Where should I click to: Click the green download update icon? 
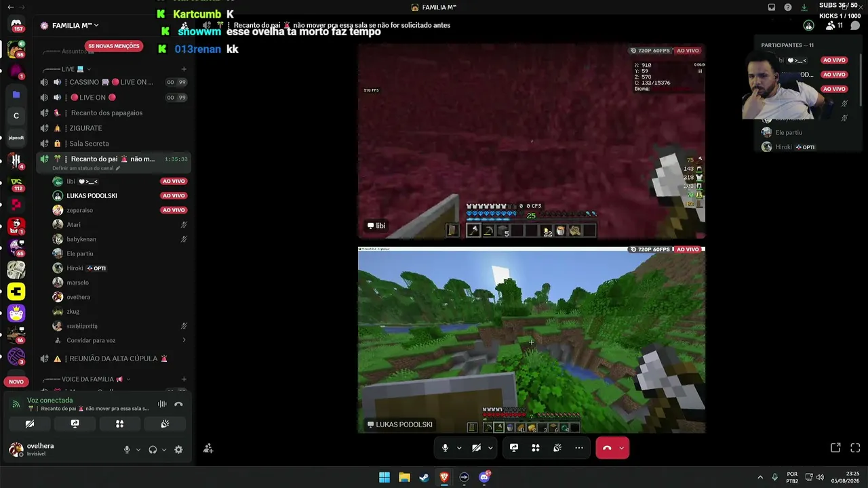804,7
